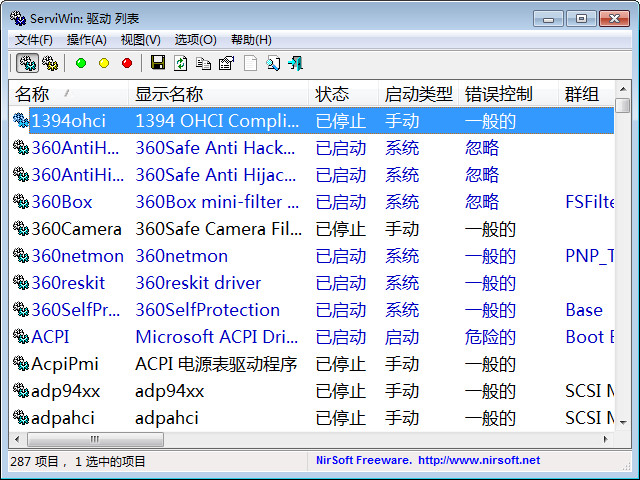
Task: Open the www.nirsoft.net link in status bar
Action: tap(478, 461)
